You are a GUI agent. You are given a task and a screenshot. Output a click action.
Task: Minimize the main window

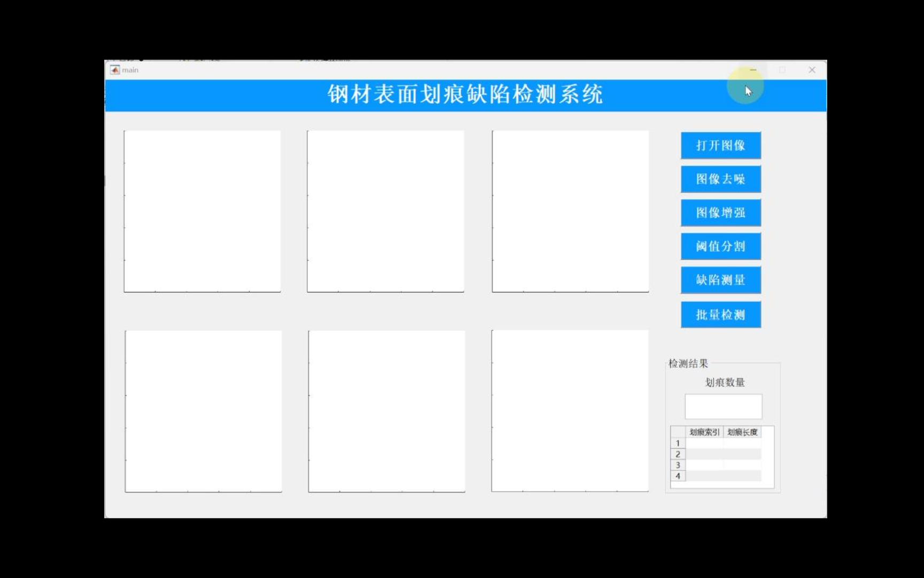753,70
